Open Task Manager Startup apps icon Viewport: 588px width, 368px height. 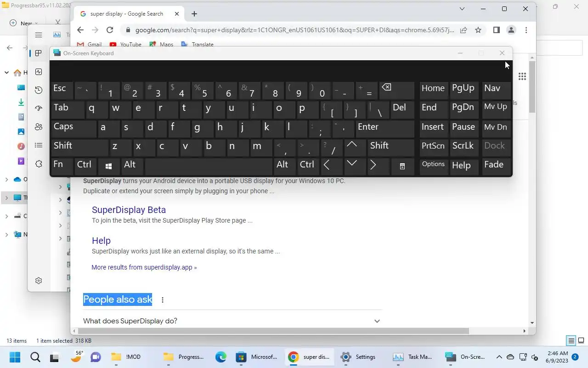(x=39, y=109)
